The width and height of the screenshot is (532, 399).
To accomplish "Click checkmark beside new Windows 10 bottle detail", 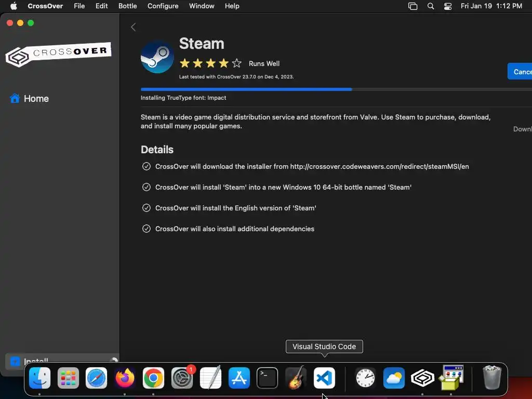I will [x=146, y=187].
